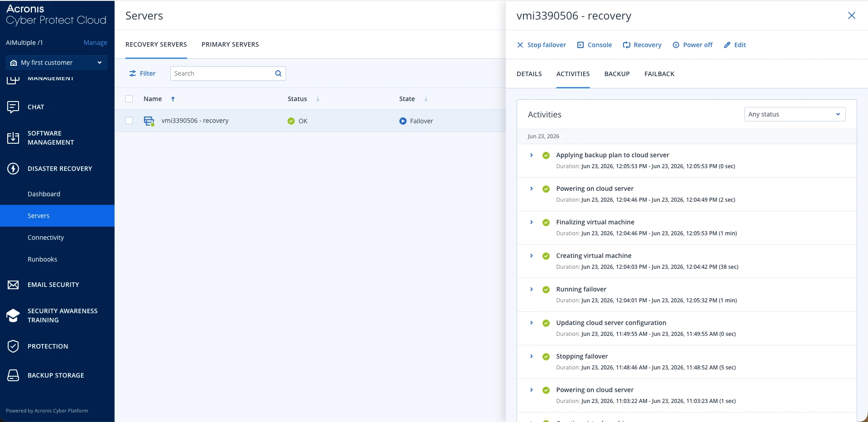Sort by Status column arrow
This screenshot has height=422, width=868.
point(318,99)
